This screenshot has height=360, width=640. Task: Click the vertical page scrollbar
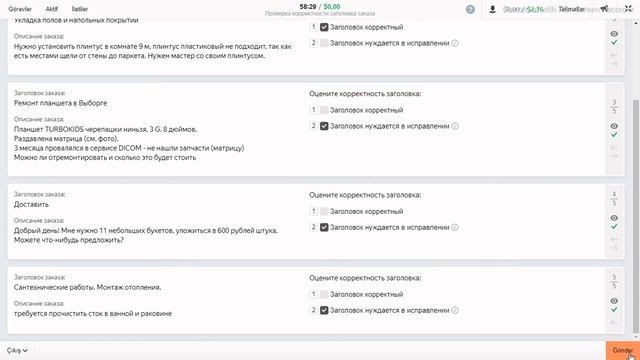pyautogui.click(x=636, y=216)
